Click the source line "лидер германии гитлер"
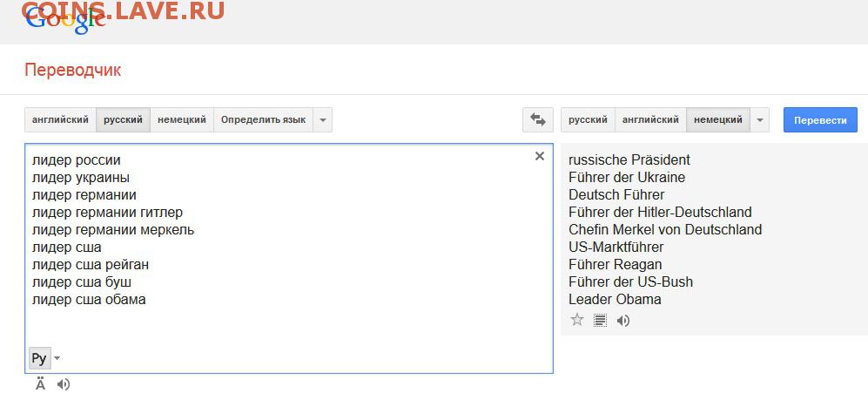868x400 pixels. pyautogui.click(x=107, y=212)
